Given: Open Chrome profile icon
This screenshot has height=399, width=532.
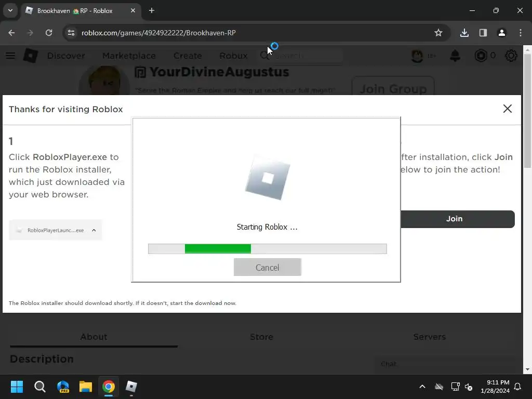Looking at the screenshot, I should pos(502,33).
